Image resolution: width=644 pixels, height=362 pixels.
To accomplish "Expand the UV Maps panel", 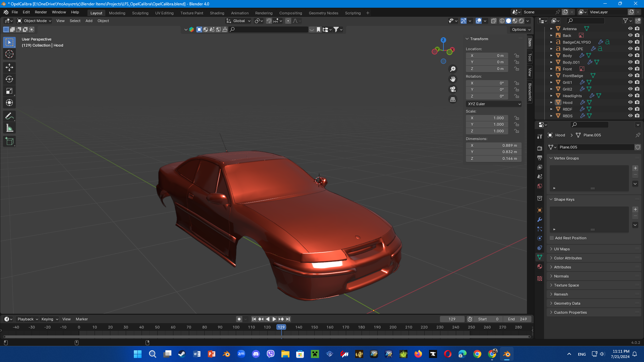I will pos(562,249).
